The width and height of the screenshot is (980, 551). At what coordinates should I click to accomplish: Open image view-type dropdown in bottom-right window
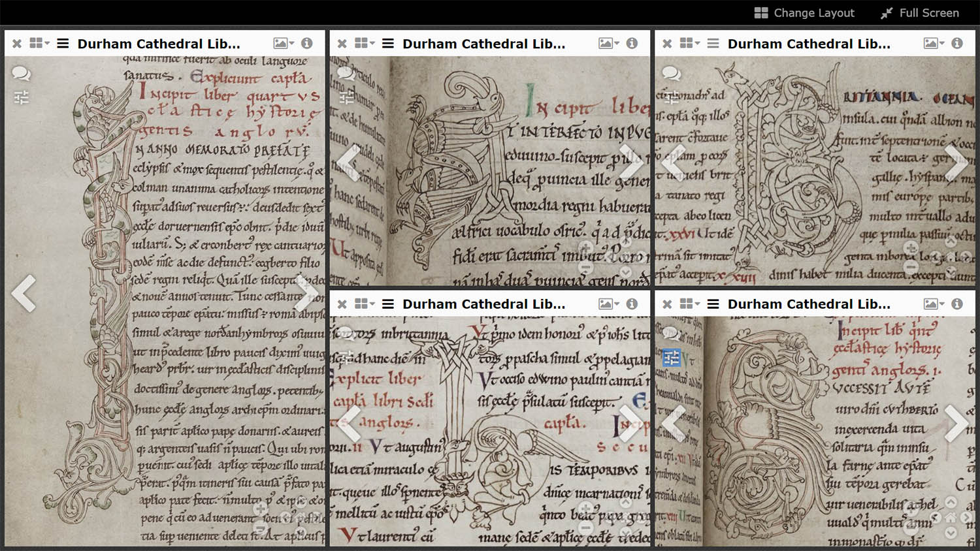(934, 304)
